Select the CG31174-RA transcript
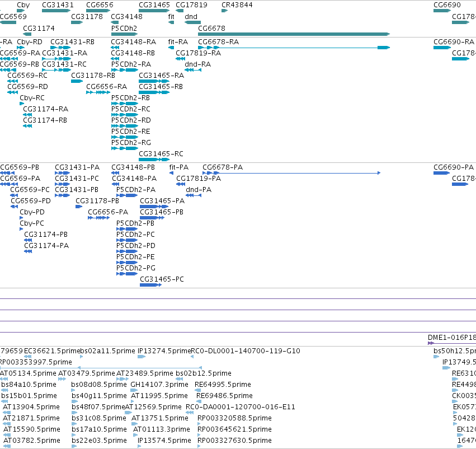 [x=27, y=115]
